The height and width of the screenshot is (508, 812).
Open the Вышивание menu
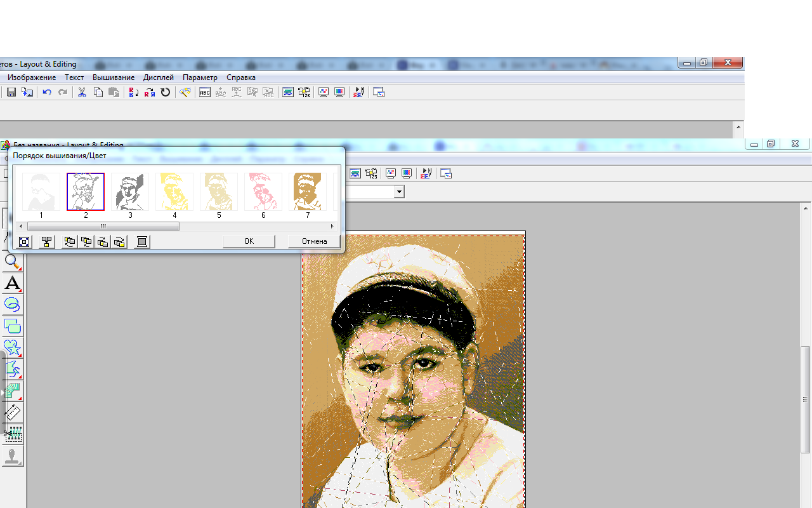114,77
